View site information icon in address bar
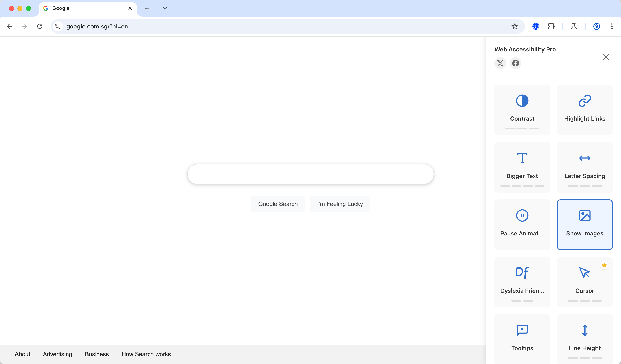This screenshot has height=364, width=621. pyautogui.click(x=58, y=26)
